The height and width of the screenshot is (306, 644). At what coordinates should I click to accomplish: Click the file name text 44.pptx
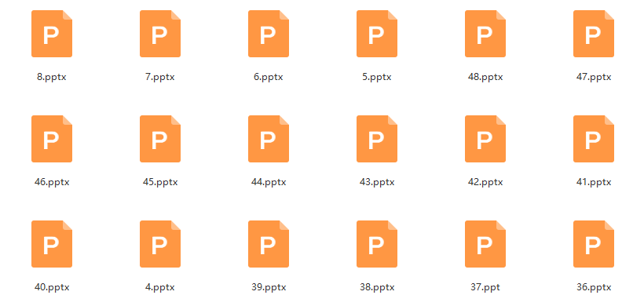(269, 182)
